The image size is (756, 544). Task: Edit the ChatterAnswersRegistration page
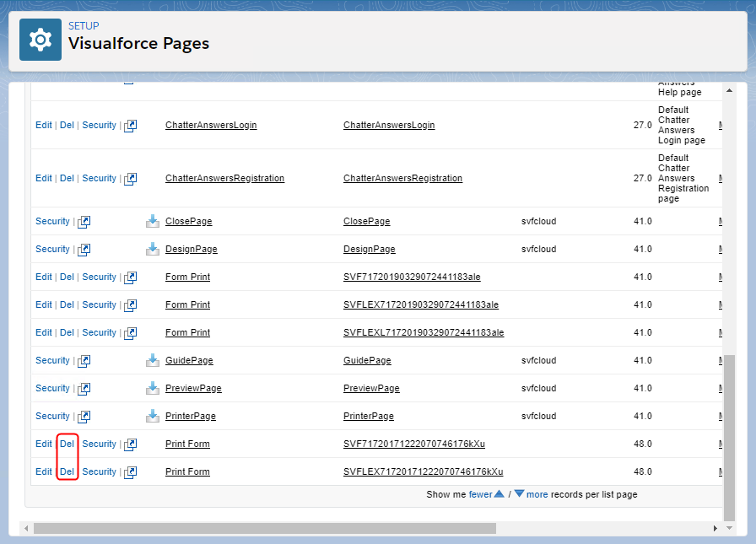44,178
